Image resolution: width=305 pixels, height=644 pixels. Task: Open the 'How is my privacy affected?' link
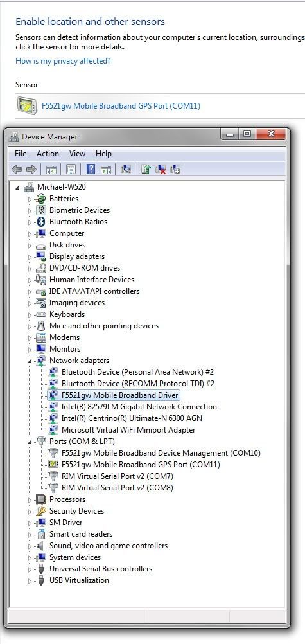[63, 61]
